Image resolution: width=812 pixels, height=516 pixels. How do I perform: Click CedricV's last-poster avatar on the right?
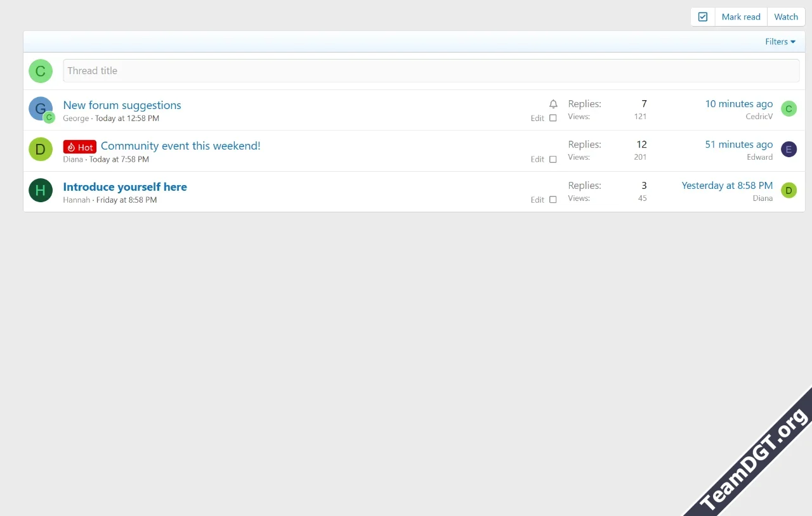click(x=789, y=109)
